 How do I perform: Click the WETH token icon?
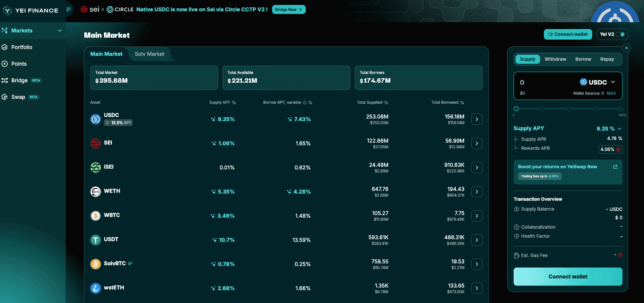tap(96, 192)
